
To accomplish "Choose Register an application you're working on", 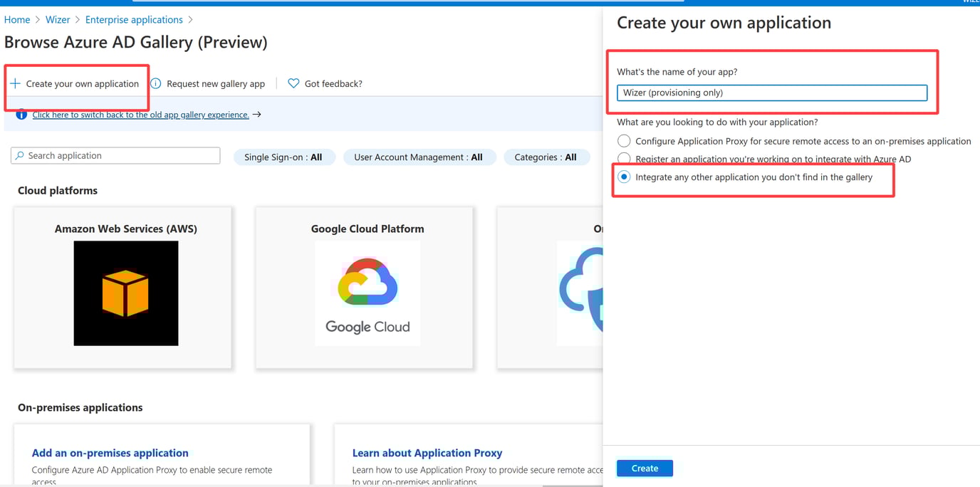I will [x=624, y=159].
